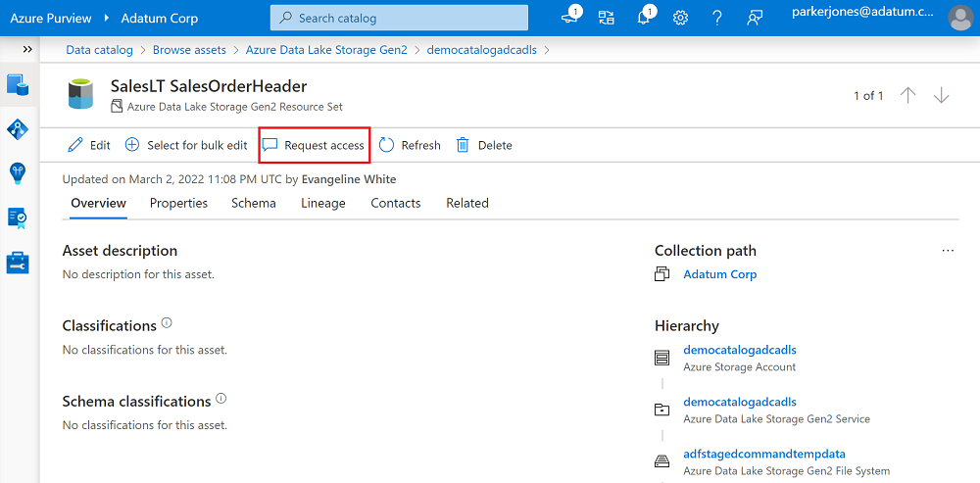Image resolution: width=980 pixels, height=483 pixels.
Task: Switch to the Properties tab
Action: tap(178, 203)
